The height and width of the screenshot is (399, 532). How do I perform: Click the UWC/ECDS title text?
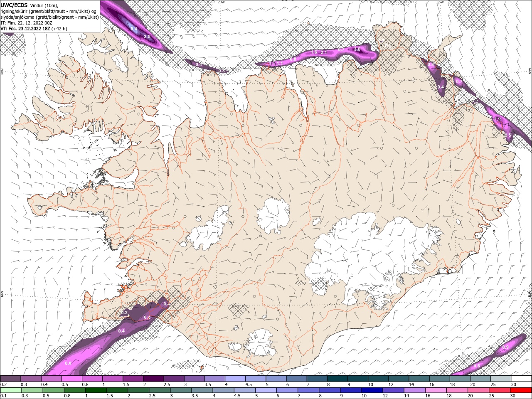(14, 5)
